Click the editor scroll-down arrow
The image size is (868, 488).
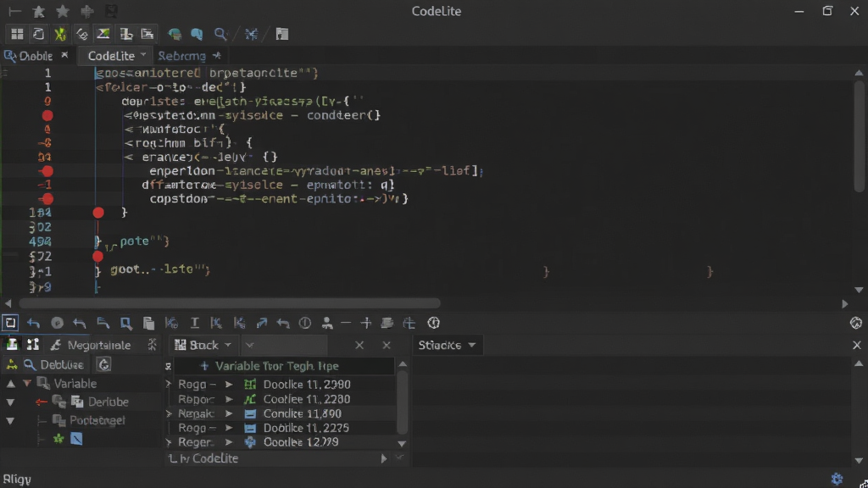pyautogui.click(x=859, y=290)
